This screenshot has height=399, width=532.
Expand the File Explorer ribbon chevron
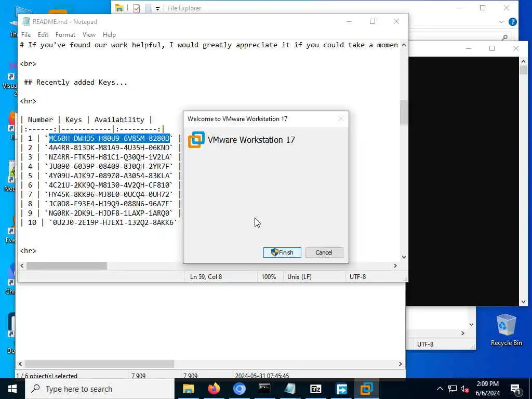501,22
